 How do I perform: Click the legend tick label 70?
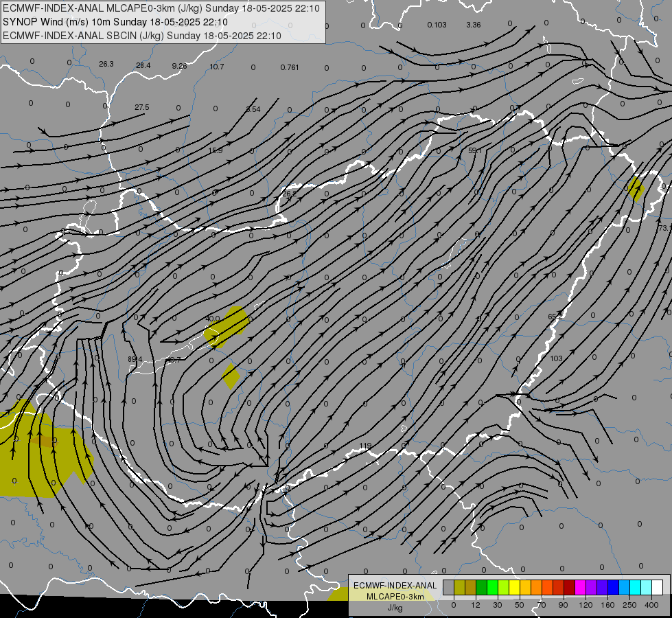pyautogui.click(x=542, y=605)
